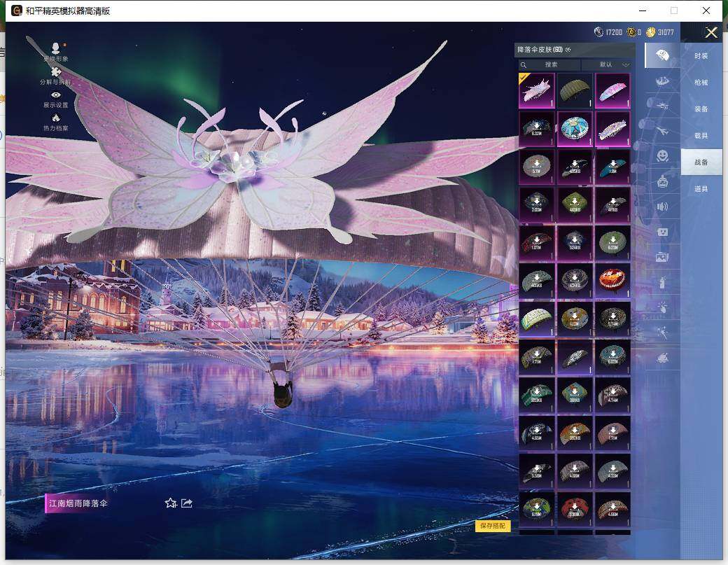Screen dimensions: 728x565
Task: Open the tapping hand effect icon
Action: coord(662,307)
